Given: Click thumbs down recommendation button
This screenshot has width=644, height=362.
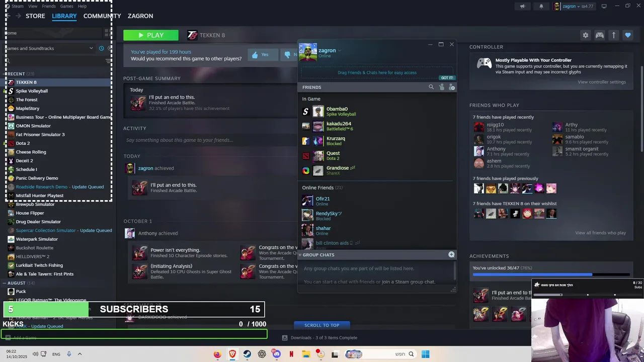Looking at the screenshot, I should click(288, 54).
